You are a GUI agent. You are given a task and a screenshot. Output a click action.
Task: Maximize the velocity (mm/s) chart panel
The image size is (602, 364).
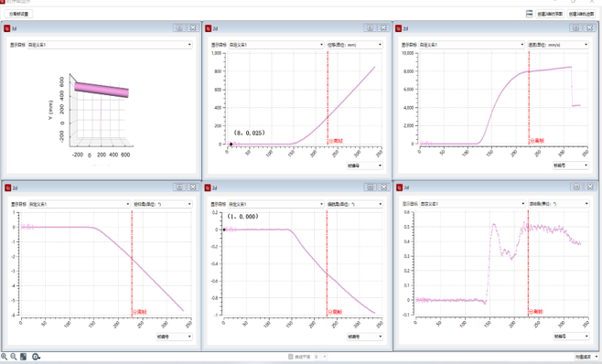coord(575,27)
